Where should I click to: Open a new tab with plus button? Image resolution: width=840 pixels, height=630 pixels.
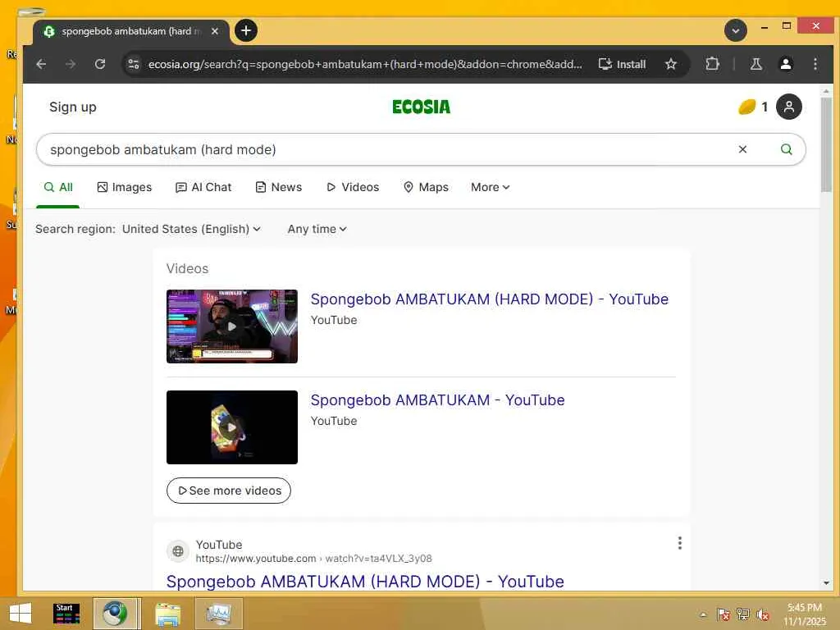(246, 30)
